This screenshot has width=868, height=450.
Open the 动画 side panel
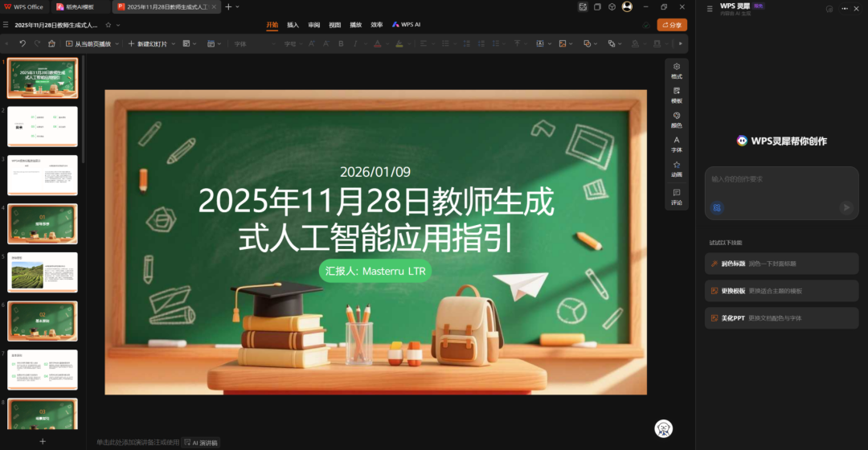point(677,170)
